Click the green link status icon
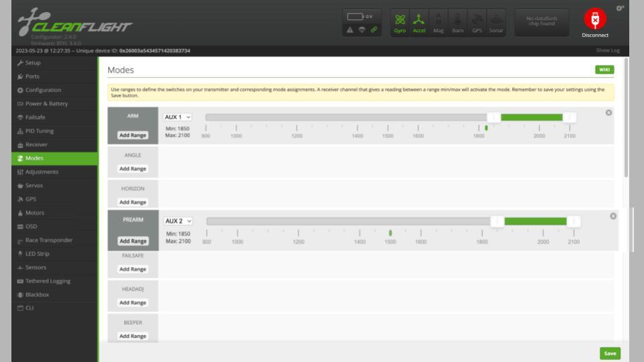Image resolution: width=644 pixels, height=362 pixels. [x=374, y=29]
